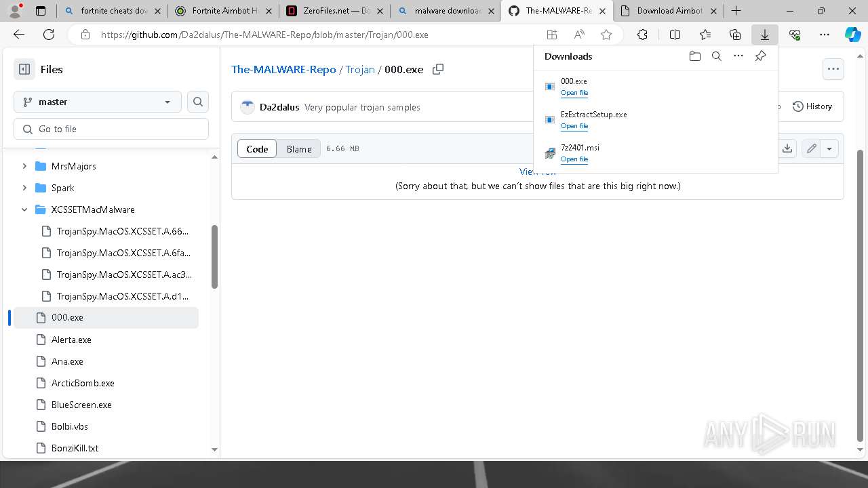Open file link under 7z2401.msi
Screen dimensions: 868x488
574,159
